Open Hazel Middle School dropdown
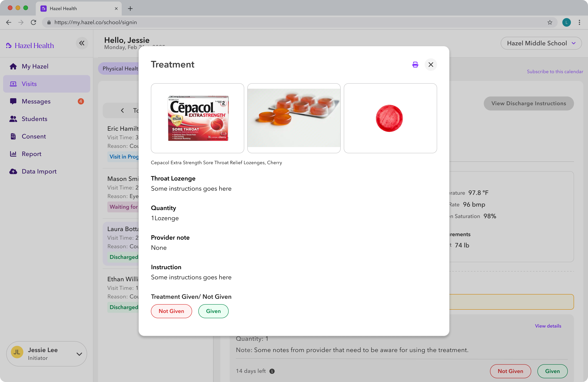This screenshot has width=588, height=382. tap(541, 43)
